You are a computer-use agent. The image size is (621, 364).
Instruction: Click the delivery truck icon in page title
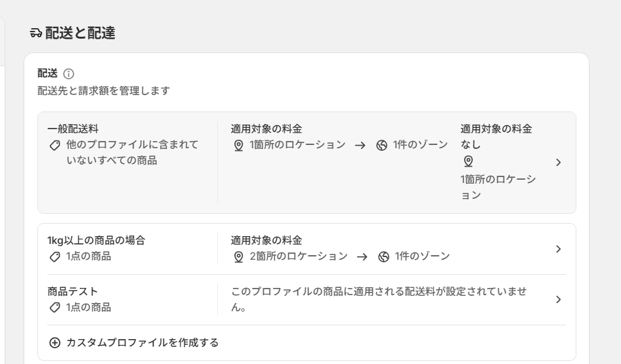click(x=35, y=33)
